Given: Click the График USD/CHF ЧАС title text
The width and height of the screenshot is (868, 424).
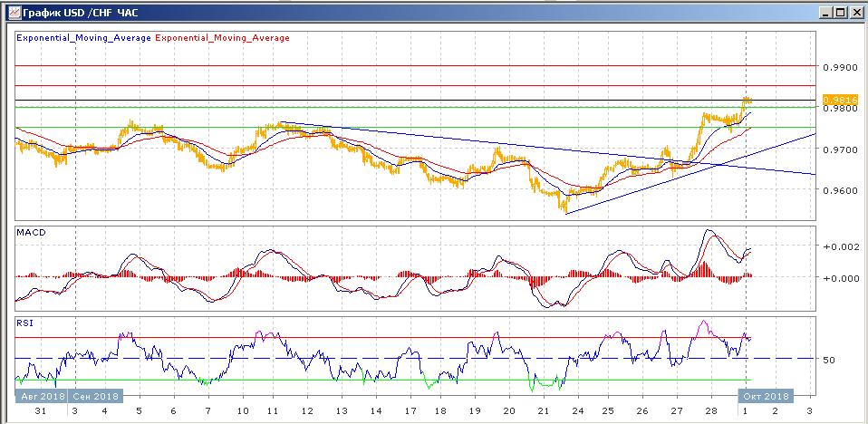Looking at the screenshot, I should pyautogui.click(x=79, y=13).
